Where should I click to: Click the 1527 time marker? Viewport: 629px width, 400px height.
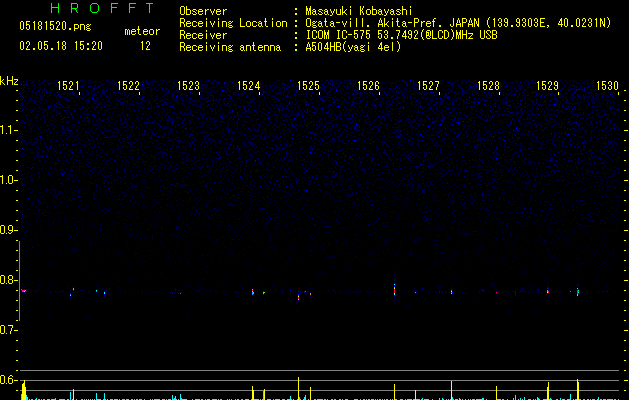(x=428, y=86)
